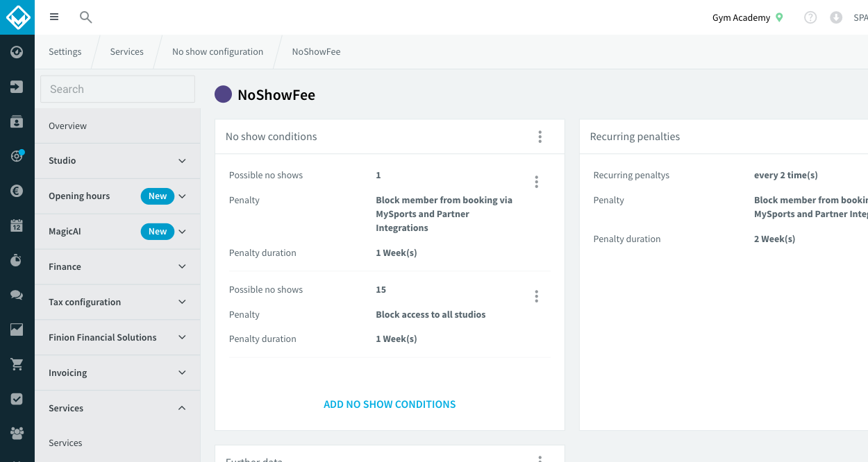
Task: Expand the Finance section
Action: coord(117,267)
